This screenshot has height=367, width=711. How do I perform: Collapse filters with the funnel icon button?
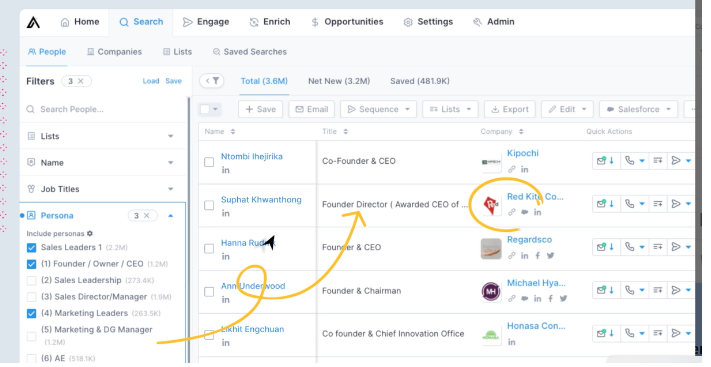pyautogui.click(x=211, y=81)
